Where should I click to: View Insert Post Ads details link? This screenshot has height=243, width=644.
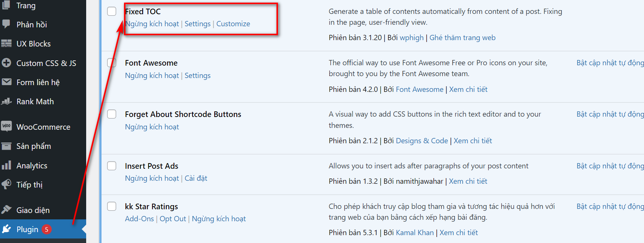pos(468,181)
